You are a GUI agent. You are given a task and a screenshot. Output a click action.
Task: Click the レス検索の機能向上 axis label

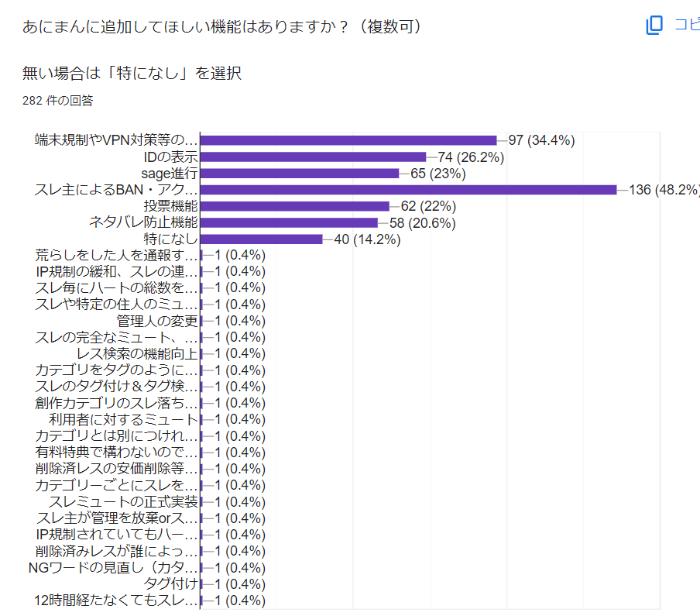[x=142, y=354]
